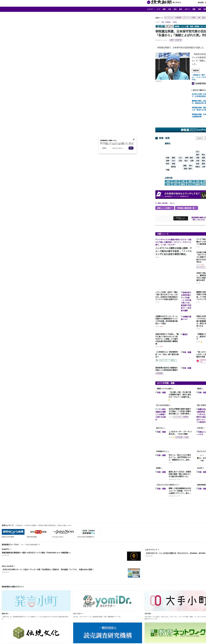
Task: Click the arrow icon beside 日本保守党 link
Action: (193, 84)
